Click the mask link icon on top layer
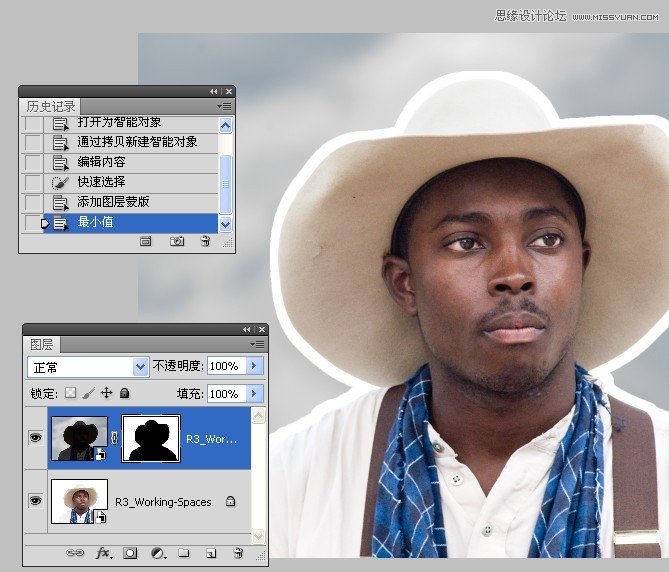669x572 pixels. pos(114,438)
